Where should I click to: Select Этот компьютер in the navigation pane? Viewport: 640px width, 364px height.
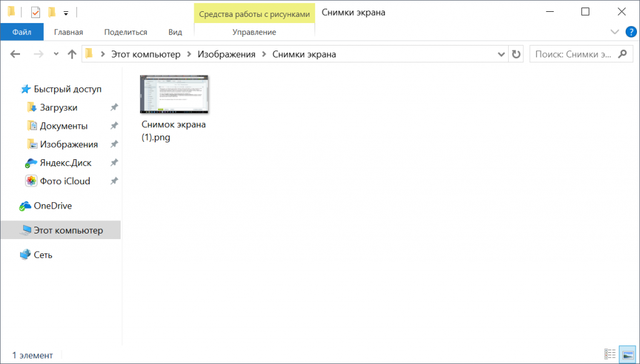61,230
